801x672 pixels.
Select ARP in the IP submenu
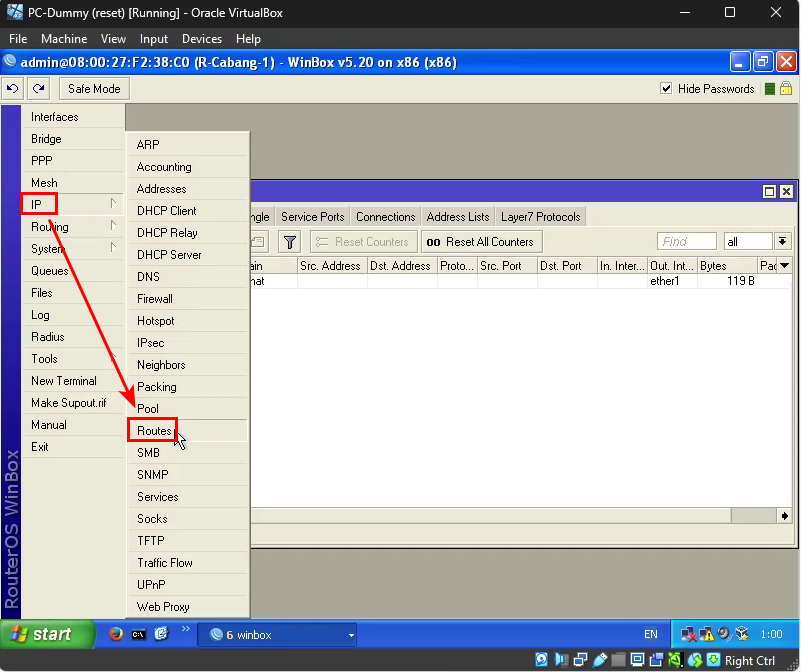pos(187,145)
